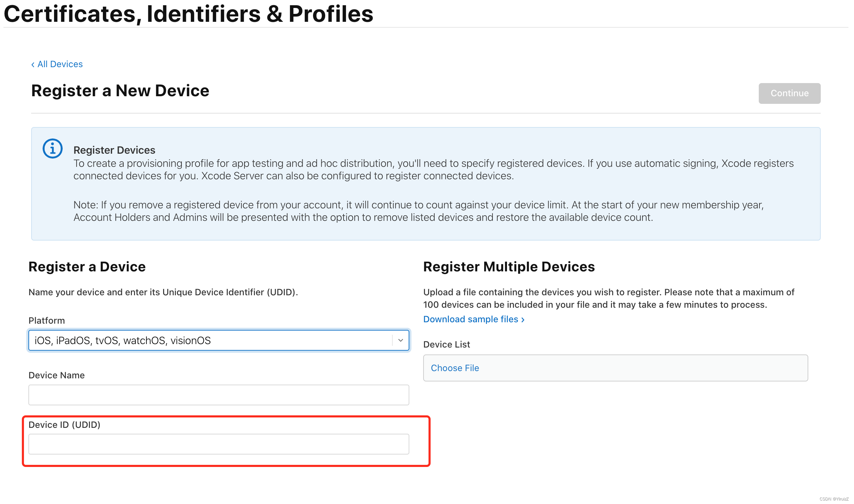Viewport: 854px width, 504px height.
Task: Click the back chevron before All Devices
Action: point(33,65)
